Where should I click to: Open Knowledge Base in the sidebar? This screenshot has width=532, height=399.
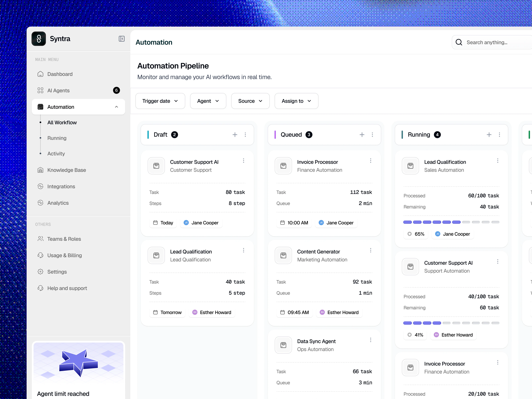point(78,170)
